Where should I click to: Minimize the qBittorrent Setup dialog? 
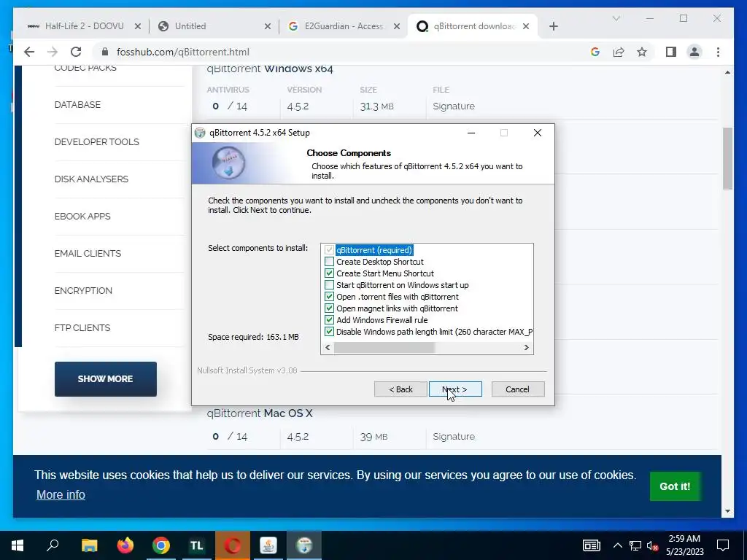point(471,133)
